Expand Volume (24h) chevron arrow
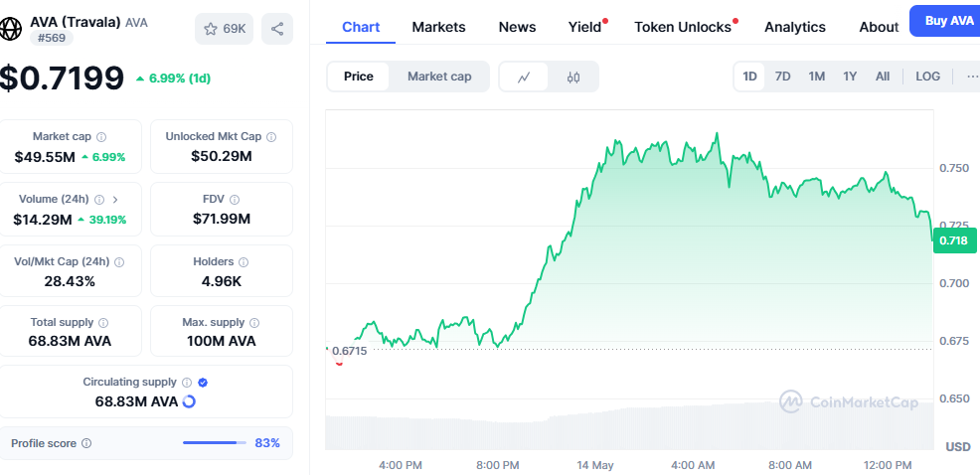This screenshot has height=475, width=980. click(115, 200)
